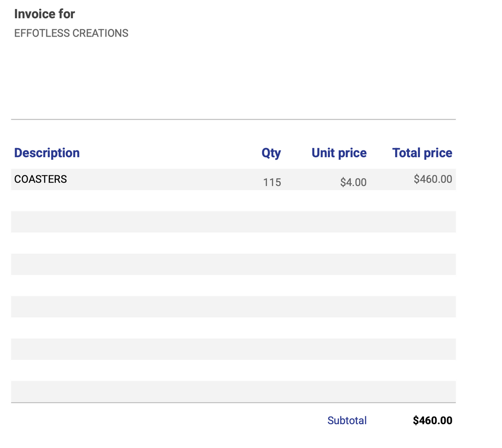Image resolution: width=502 pixels, height=448 pixels.
Task: Click the fourth gray shaded table row
Action: (233, 307)
